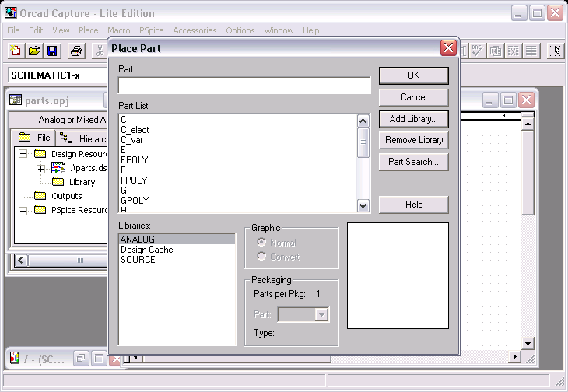Click the Save floppy disk icon
Screen dimensions: 568x392
tap(53, 51)
